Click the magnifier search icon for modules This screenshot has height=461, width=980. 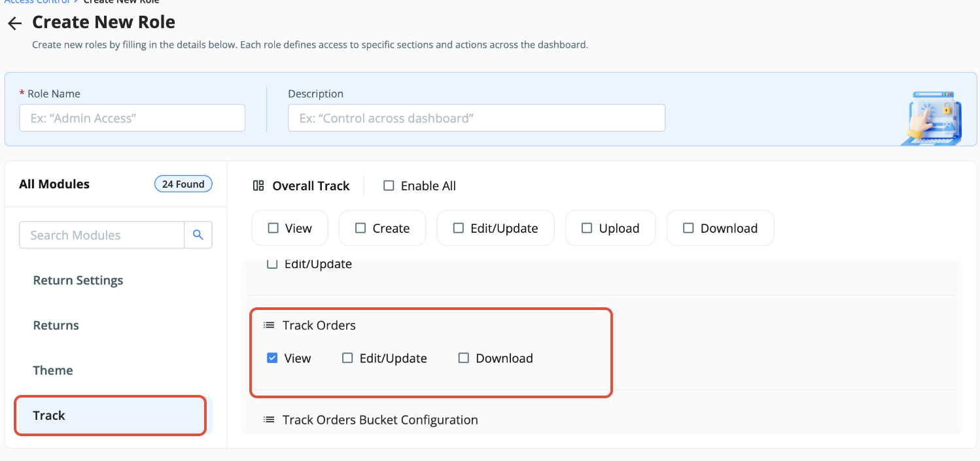pyautogui.click(x=198, y=235)
